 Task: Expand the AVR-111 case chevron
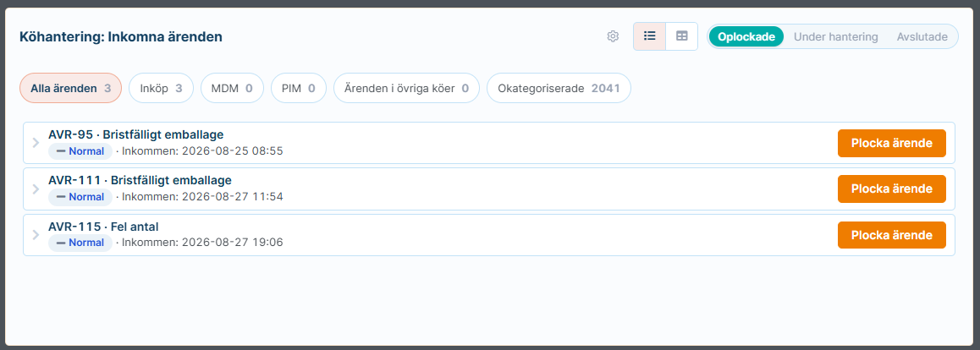click(x=36, y=189)
